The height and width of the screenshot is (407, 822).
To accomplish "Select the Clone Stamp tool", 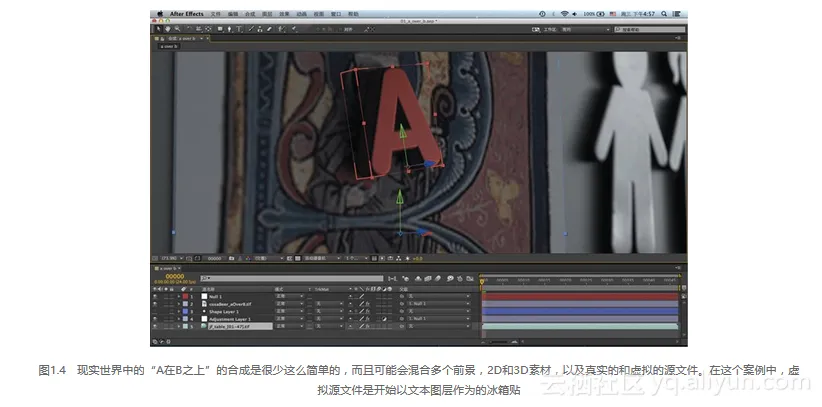I will tap(260, 29).
